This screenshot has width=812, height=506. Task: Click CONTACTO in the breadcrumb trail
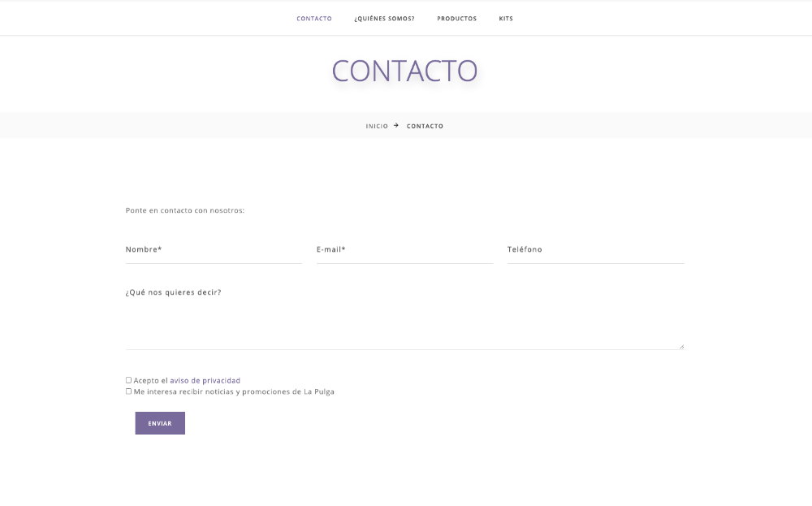coord(425,126)
